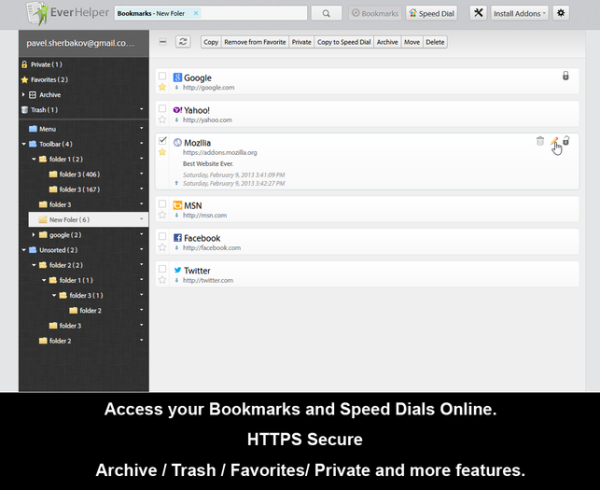Screen dimensions: 600x490
Task: Click the EverHelper logo
Action: pos(67,13)
